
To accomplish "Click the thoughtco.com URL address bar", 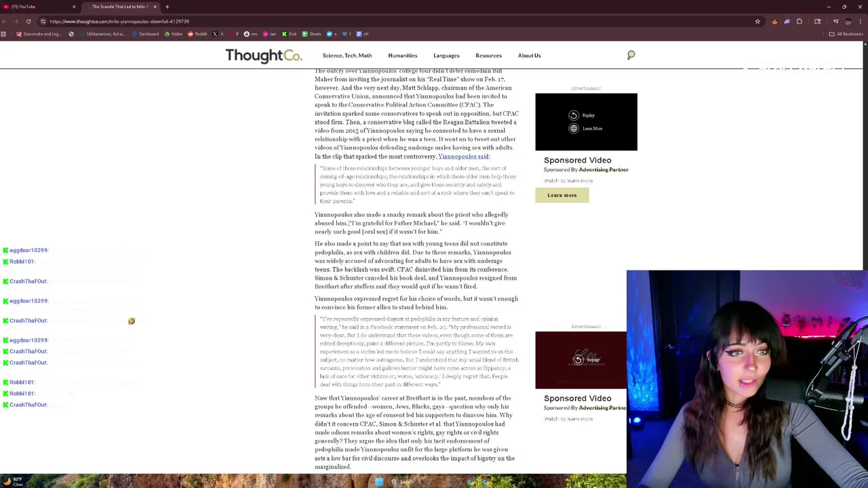I will click(400, 22).
